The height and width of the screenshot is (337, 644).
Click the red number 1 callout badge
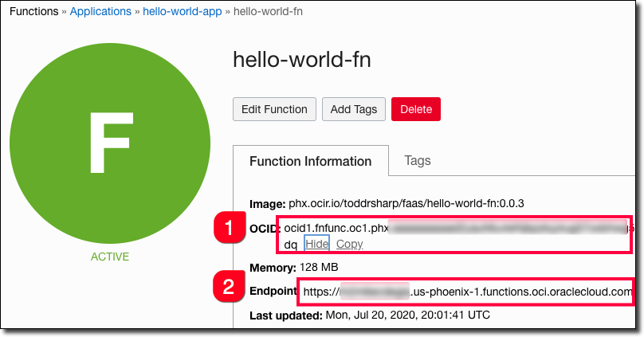230,229
